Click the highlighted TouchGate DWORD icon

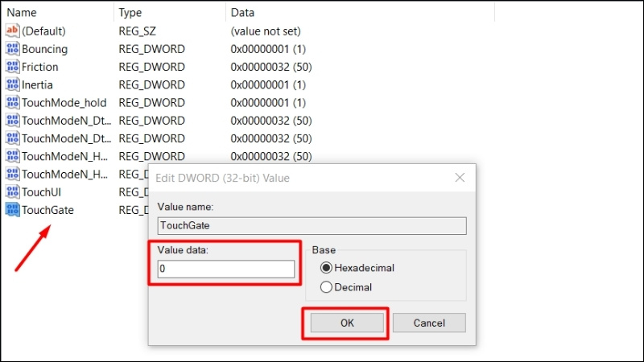[12, 210]
